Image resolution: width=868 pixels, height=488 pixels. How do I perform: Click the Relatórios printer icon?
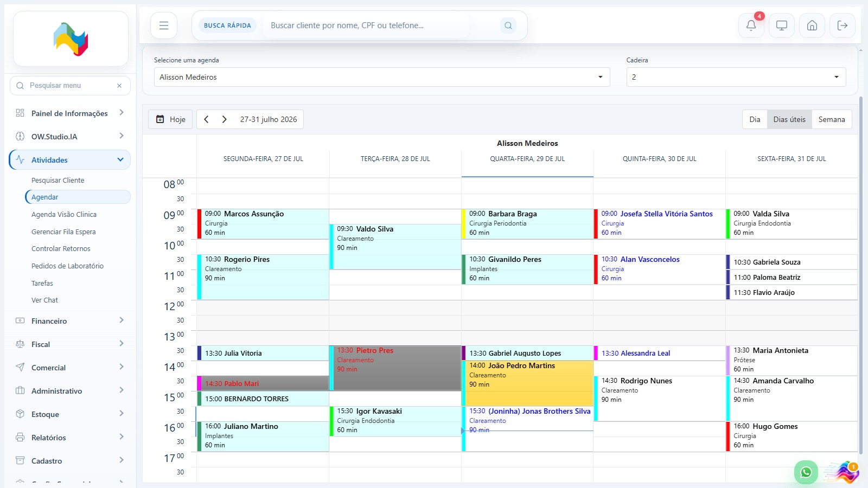[x=20, y=437]
